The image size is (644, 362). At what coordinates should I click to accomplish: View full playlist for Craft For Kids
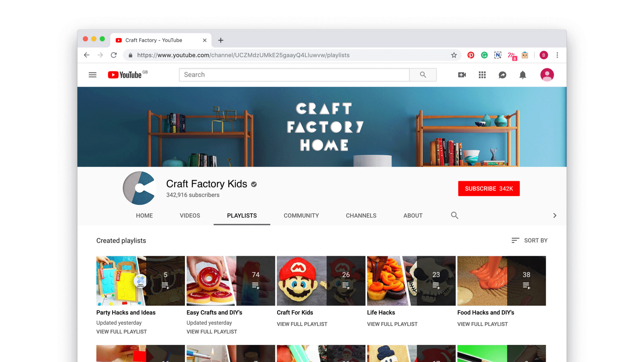point(302,324)
